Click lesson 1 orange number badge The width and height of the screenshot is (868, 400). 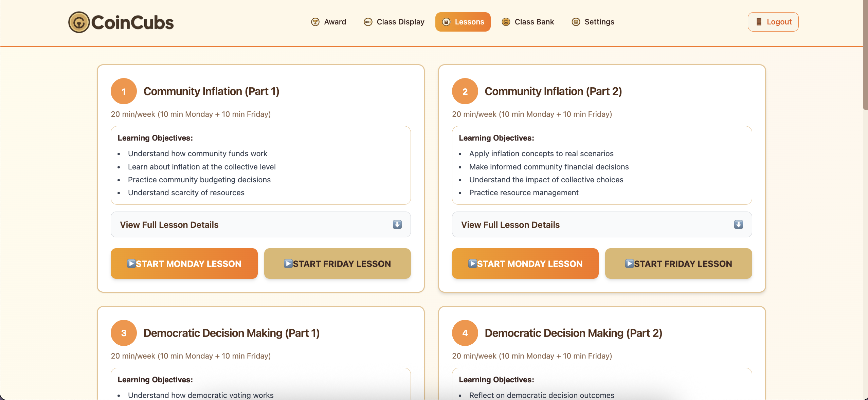124,91
